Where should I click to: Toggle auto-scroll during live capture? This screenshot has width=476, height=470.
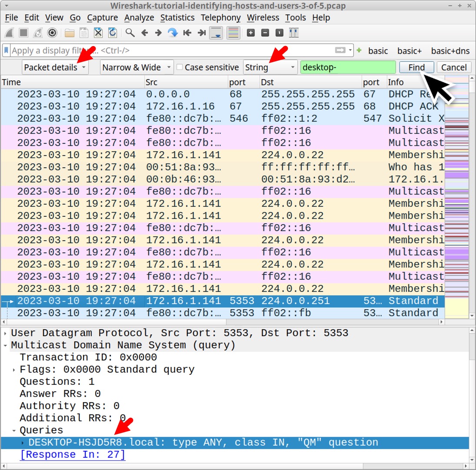tap(216, 33)
